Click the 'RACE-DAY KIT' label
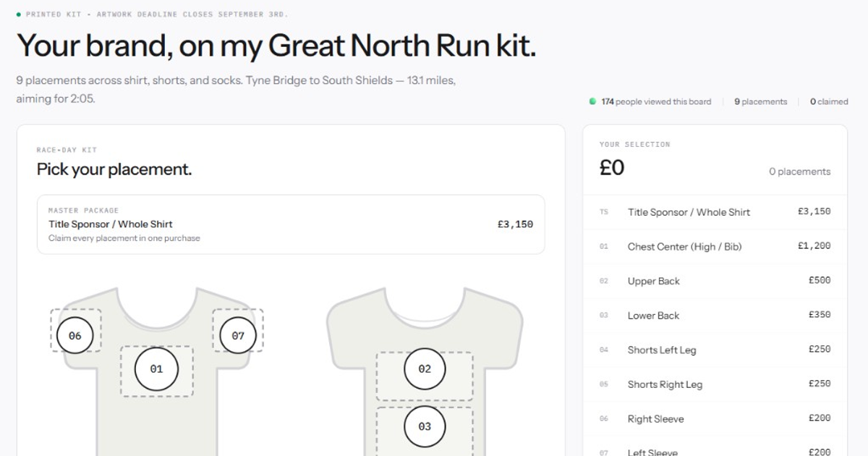This screenshot has height=456, width=868. tap(67, 150)
